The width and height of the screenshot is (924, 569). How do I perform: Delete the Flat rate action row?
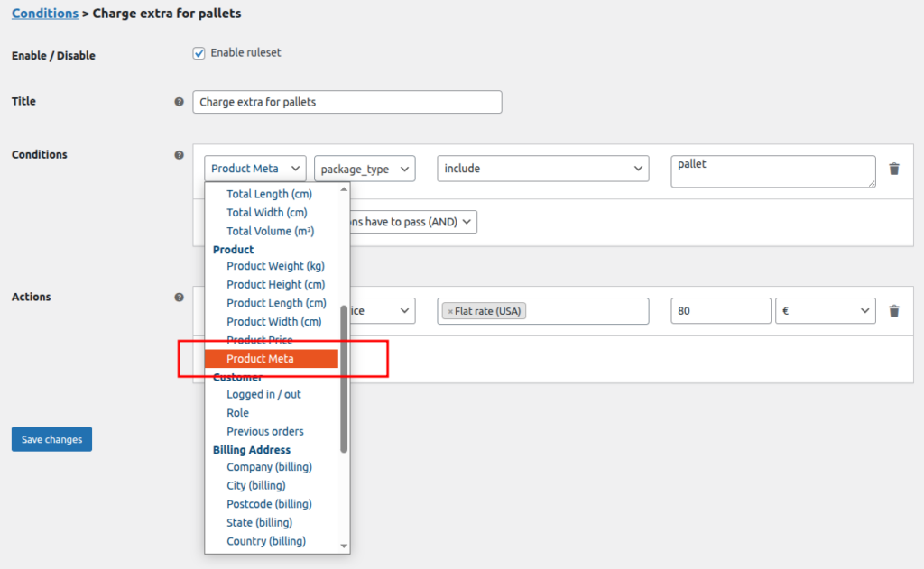pos(894,311)
